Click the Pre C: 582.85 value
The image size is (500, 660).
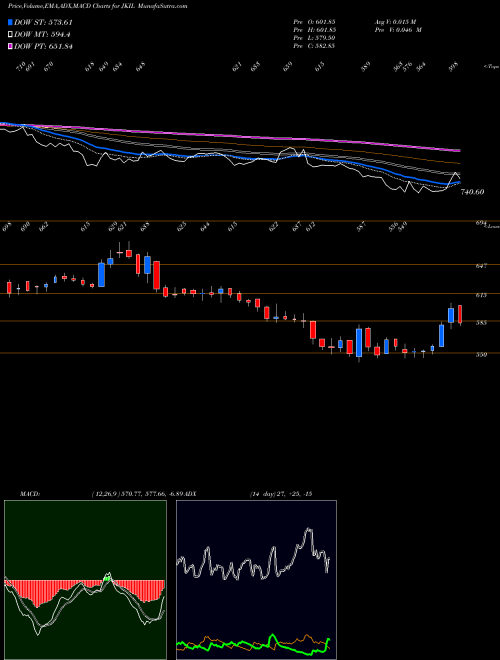(x=314, y=46)
